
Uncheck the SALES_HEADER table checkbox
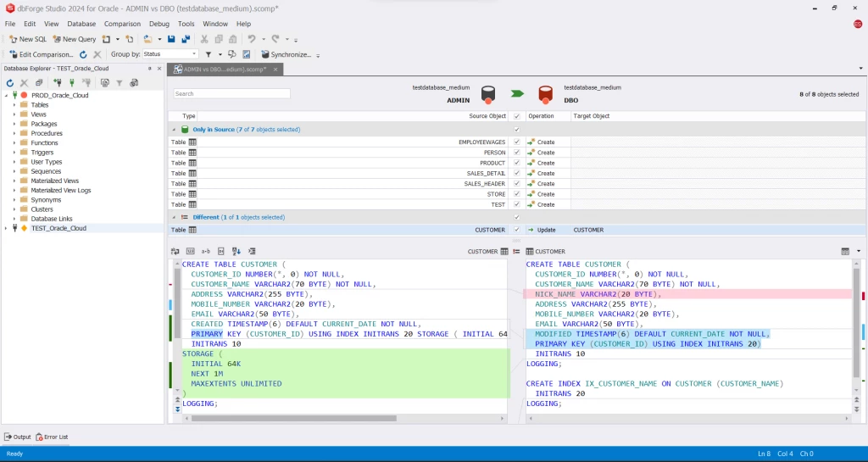click(x=517, y=184)
